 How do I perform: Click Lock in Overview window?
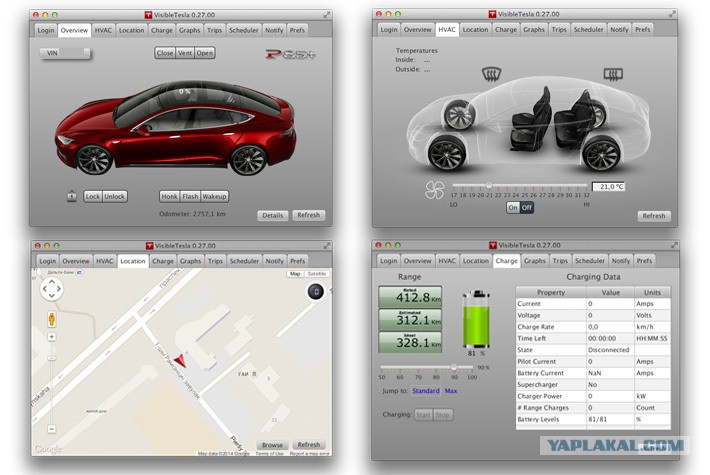coord(93,197)
